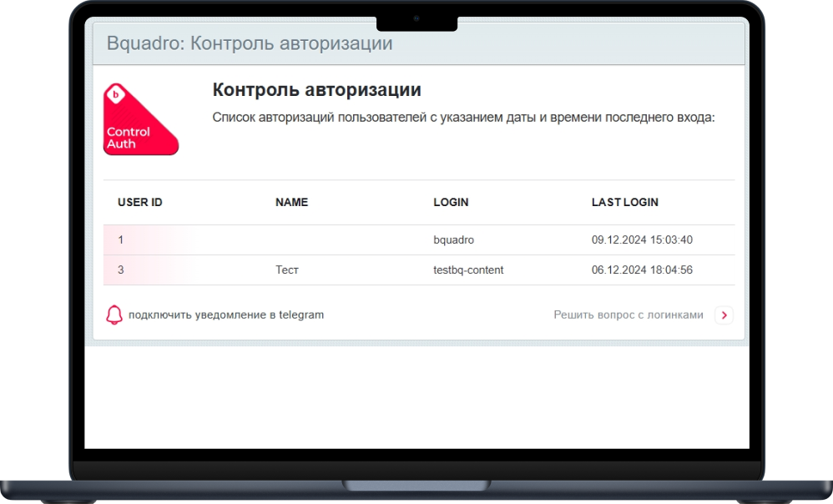Sort the table by NAME column

coord(291,202)
